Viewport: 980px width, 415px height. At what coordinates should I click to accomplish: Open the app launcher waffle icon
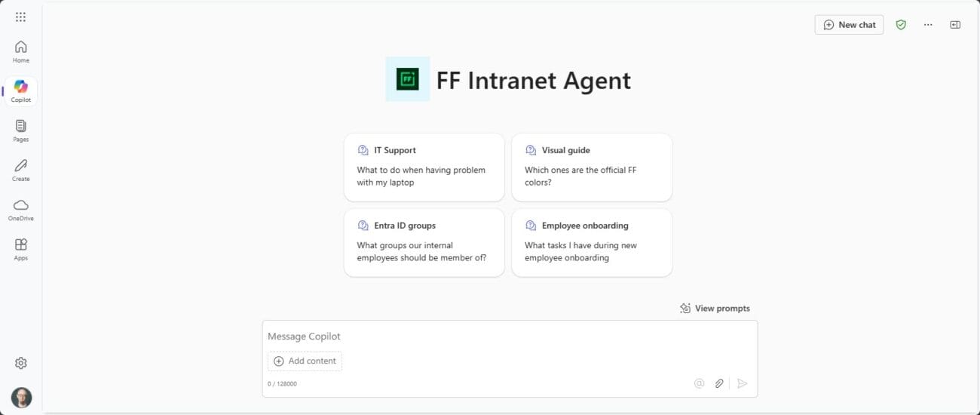[x=20, y=17]
